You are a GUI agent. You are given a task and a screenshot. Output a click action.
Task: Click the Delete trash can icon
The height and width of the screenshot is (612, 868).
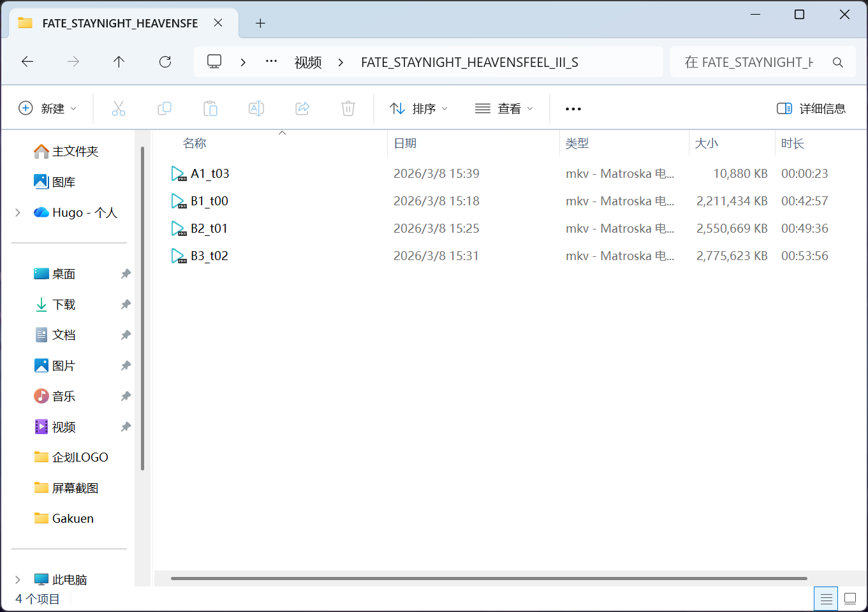coord(348,108)
